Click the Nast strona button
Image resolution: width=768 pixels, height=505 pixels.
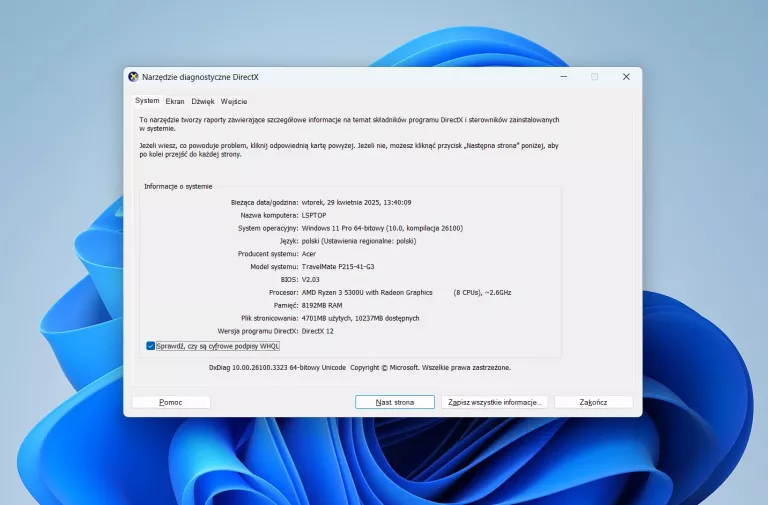(395, 402)
